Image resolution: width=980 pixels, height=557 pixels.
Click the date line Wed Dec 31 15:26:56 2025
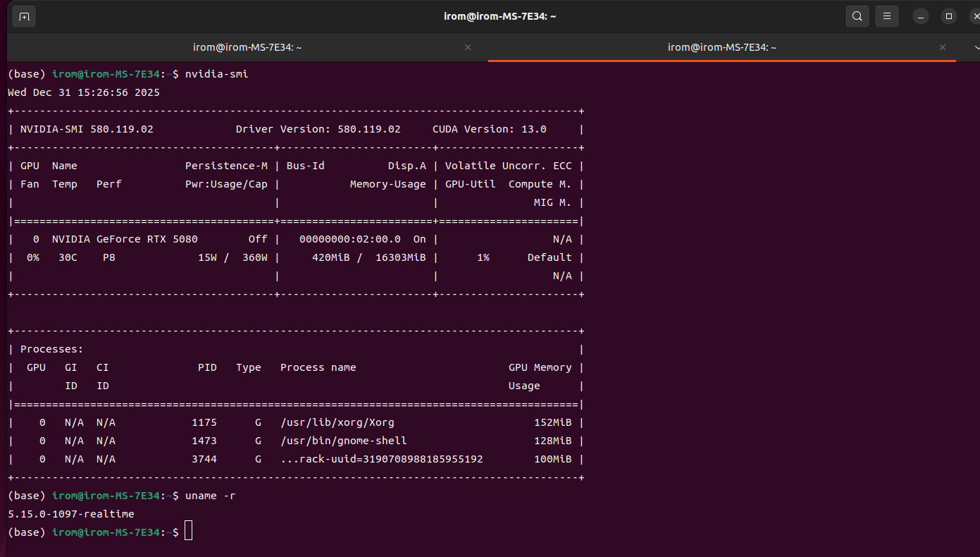click(x=84, y=92)
